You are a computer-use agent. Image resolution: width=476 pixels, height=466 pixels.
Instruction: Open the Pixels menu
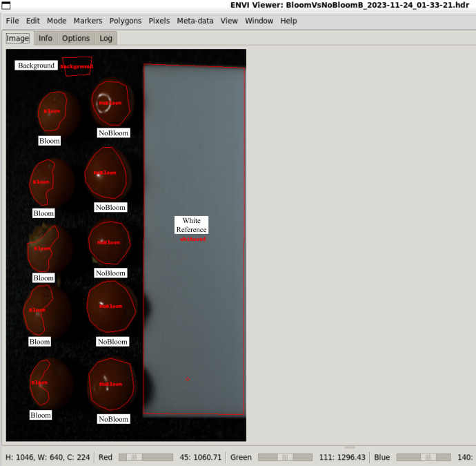159,21
